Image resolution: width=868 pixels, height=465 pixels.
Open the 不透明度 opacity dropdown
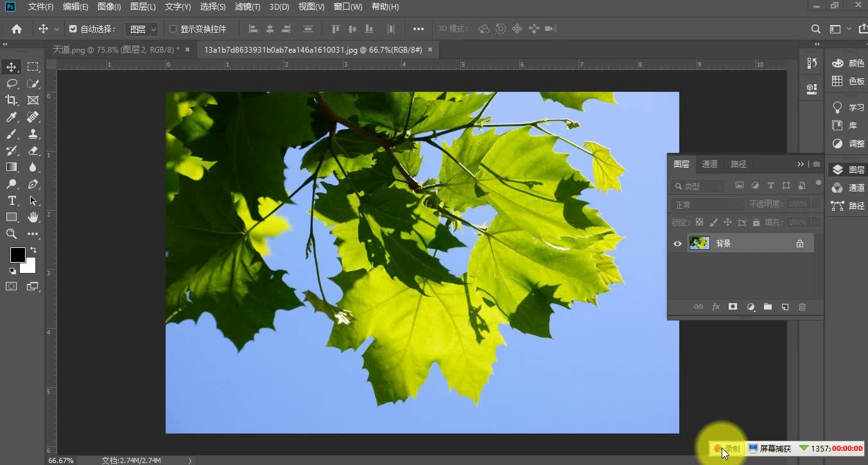815,204
